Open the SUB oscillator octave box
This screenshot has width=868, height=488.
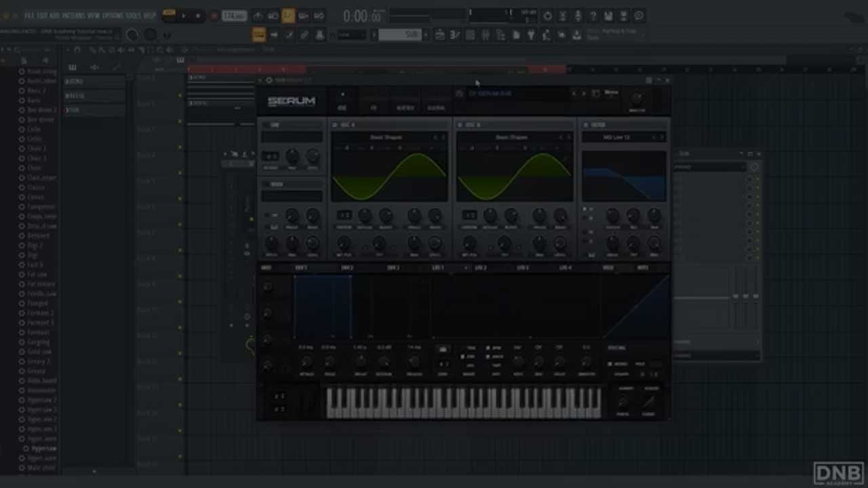[x=270, y=156]
